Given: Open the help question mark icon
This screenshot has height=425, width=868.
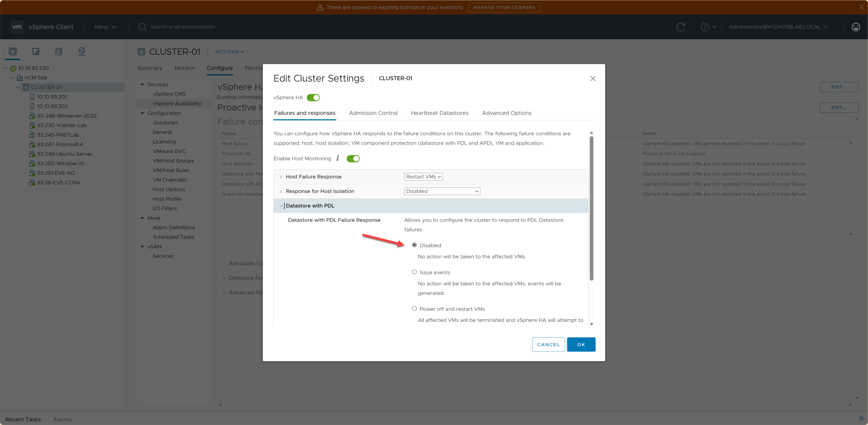Looking at the screenshot, I should [705, 27].
